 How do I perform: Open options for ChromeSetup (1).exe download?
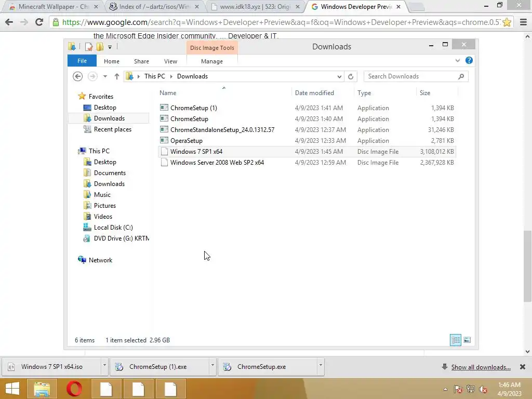point(212,366)
